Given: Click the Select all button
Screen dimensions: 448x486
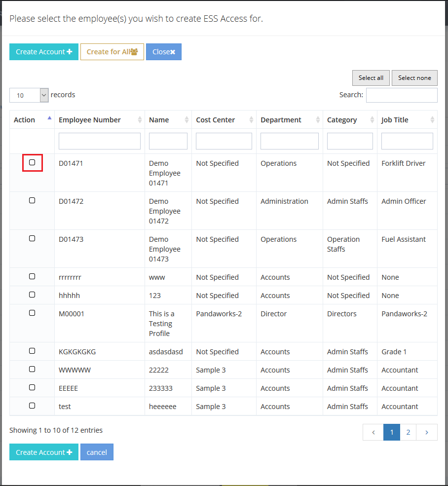Looking at the screenshot, I should tap(371, 78).
